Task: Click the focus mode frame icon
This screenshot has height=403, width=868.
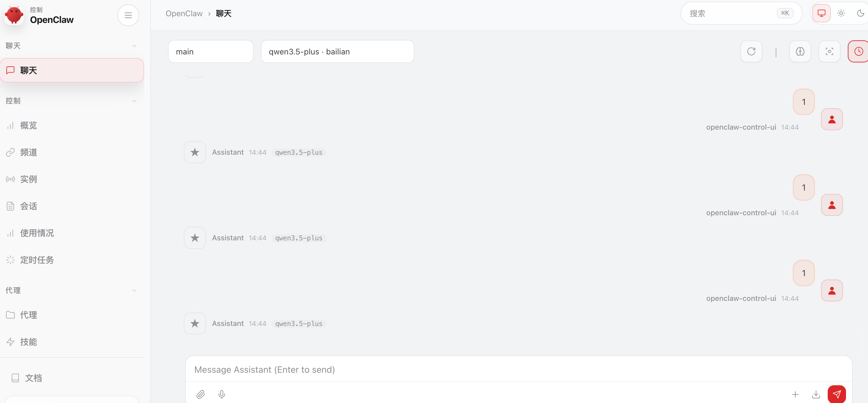Action: (x=829, y=52)
